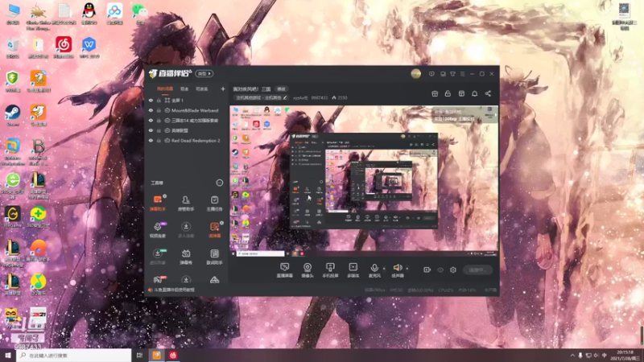Open the danmaku show TV icon tool
The image size is (644, 362).
pos(186,257)
